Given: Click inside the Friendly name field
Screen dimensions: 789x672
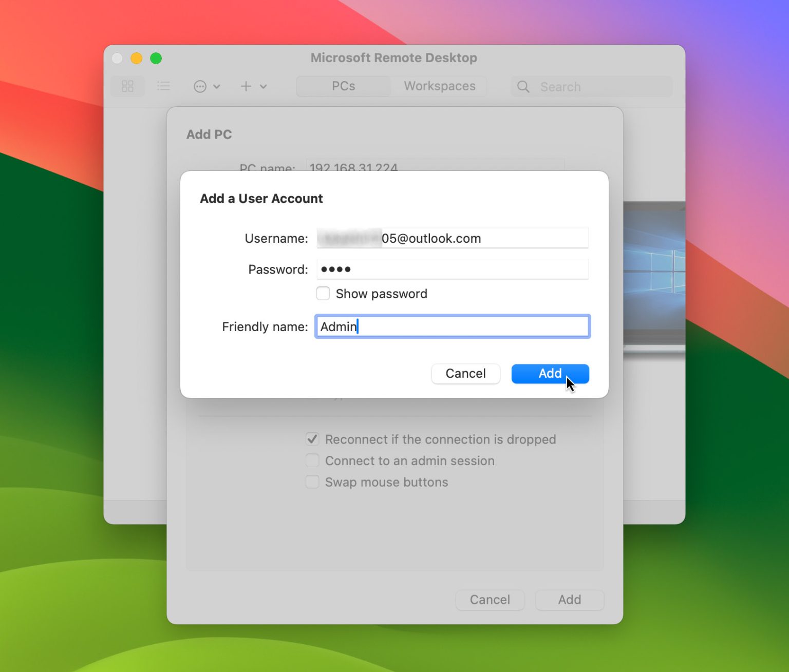Looking at the screenshot, I should [452, 327].
